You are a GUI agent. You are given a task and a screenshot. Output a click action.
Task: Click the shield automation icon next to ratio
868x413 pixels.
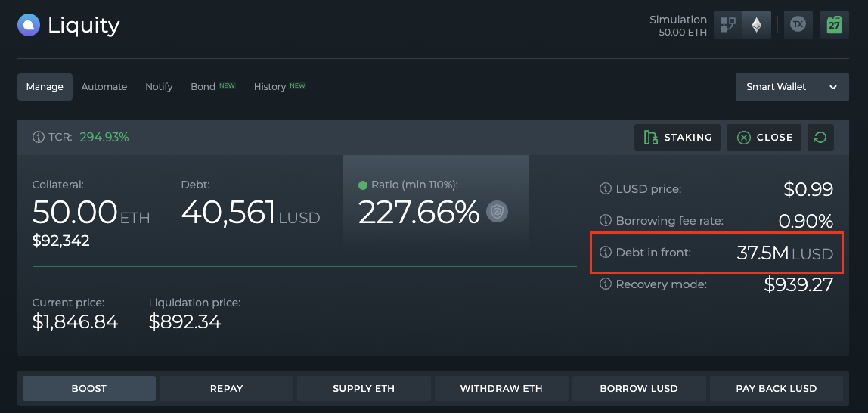(x=497, y=211)
